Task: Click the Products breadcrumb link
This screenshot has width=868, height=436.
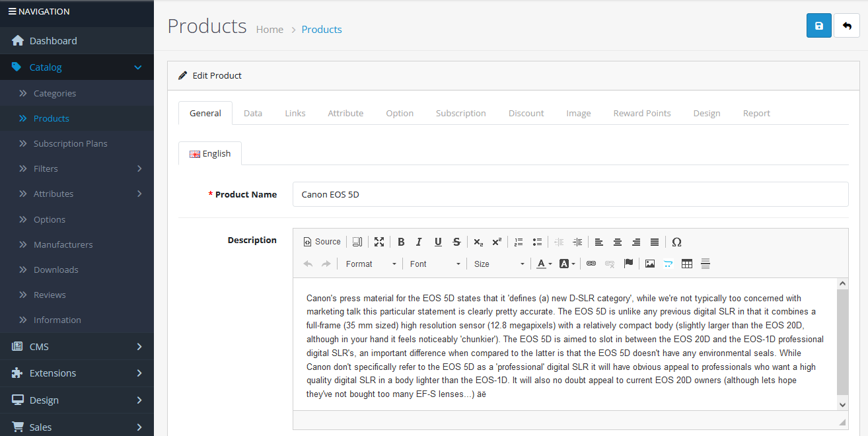Action: click(x=322, y=29)
